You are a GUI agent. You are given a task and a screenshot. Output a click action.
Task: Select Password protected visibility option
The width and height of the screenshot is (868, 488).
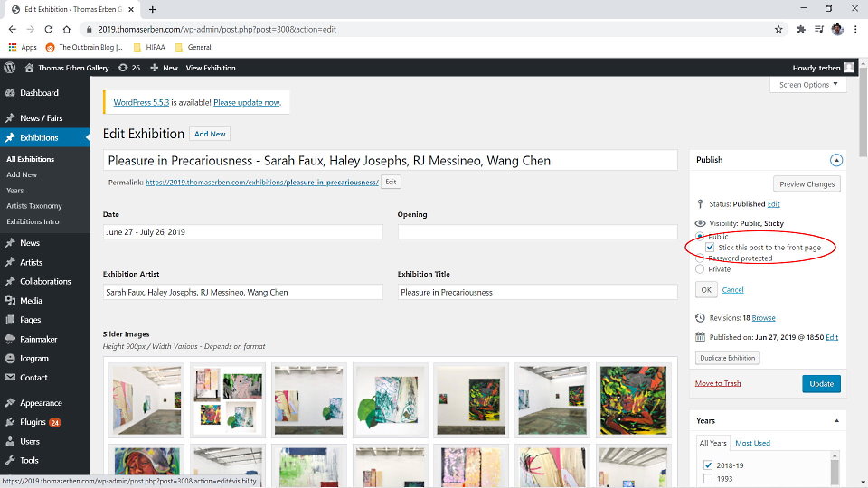(x=700, y=258)
